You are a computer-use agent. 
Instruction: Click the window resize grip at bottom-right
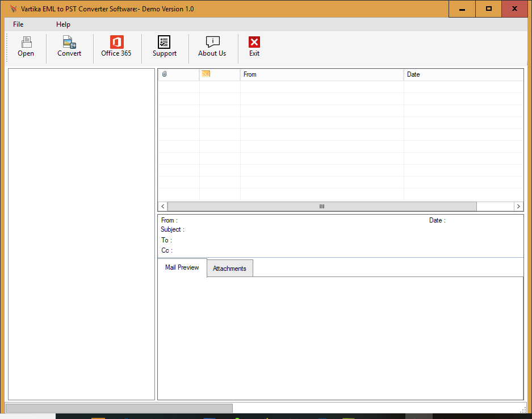coord(523,409)
